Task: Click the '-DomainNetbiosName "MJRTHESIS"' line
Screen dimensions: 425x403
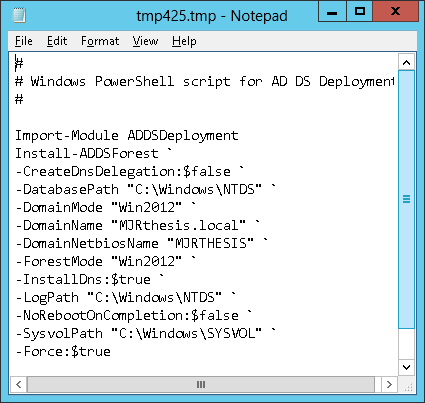Action: [142, 243]
